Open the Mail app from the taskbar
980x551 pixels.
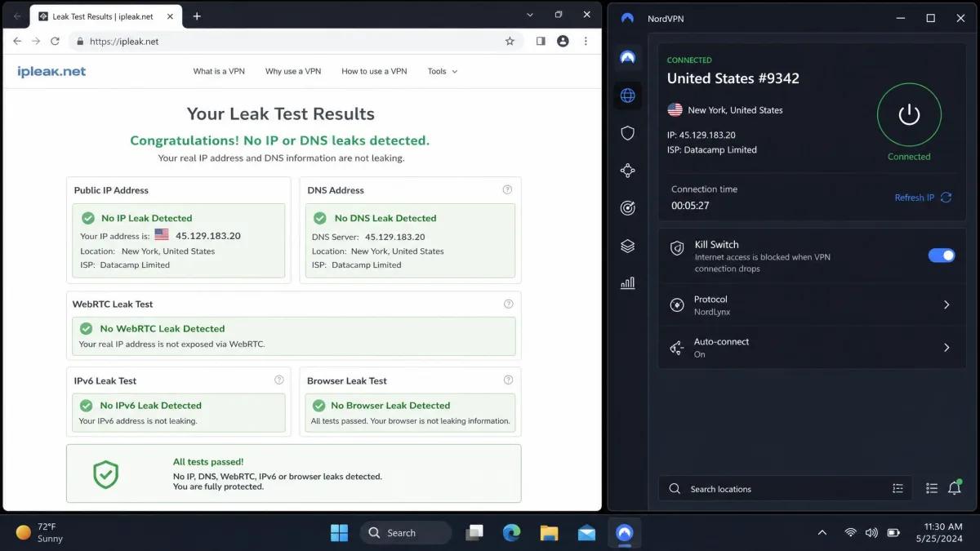tap(586, 533)
